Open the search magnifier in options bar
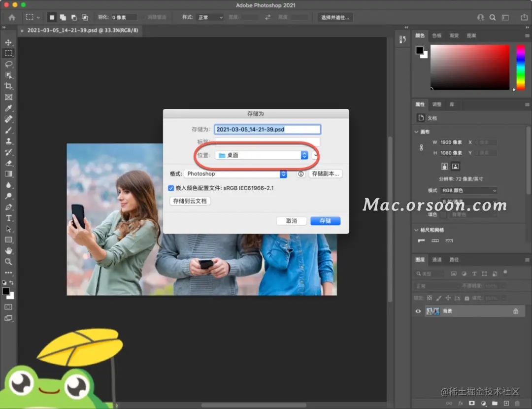Screen dimensions: 532x409 [492, 17]
